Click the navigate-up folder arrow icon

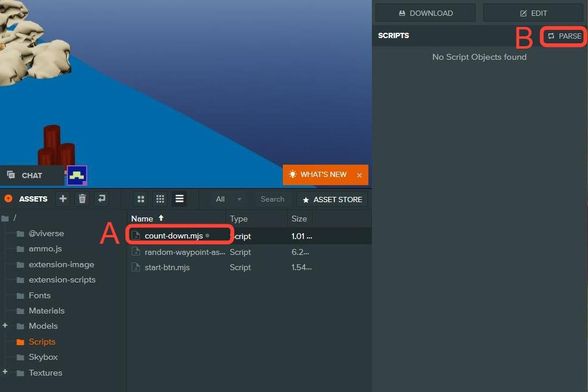102,199
